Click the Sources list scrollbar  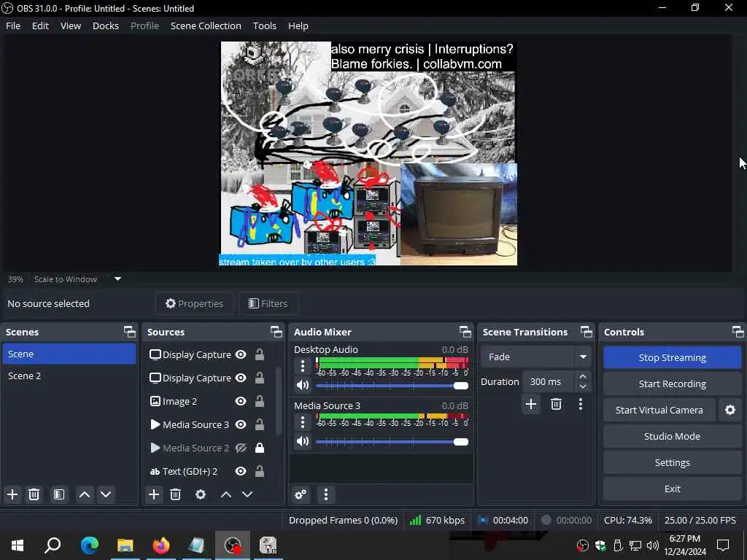[279, 400]
